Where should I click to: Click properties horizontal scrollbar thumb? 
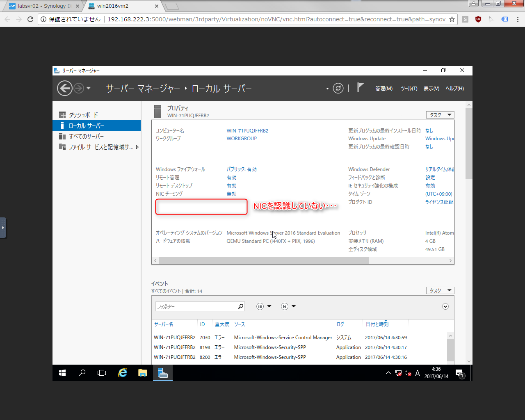[264, 260]
